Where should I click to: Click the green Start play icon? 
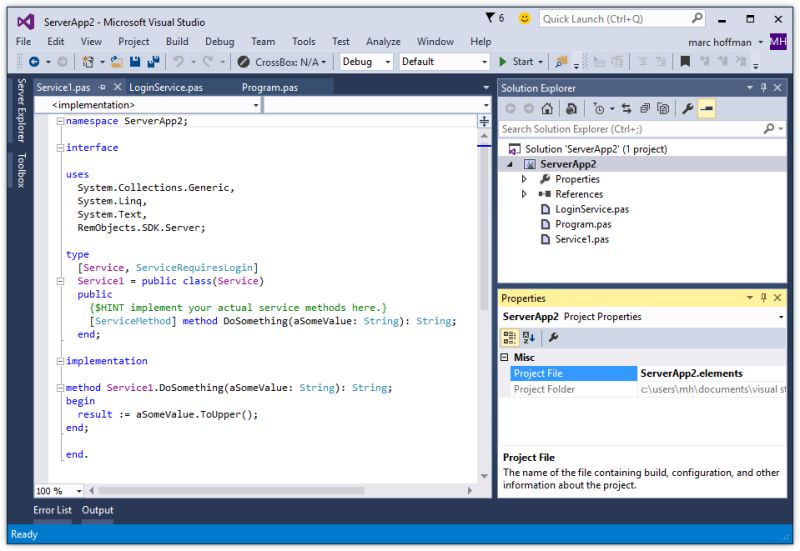coord(503,62)
